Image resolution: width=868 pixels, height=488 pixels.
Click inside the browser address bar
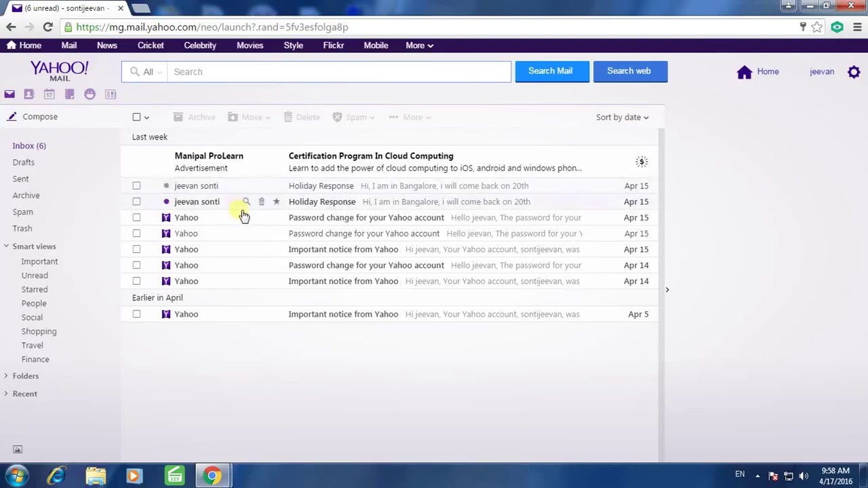(x=271, y=27)
